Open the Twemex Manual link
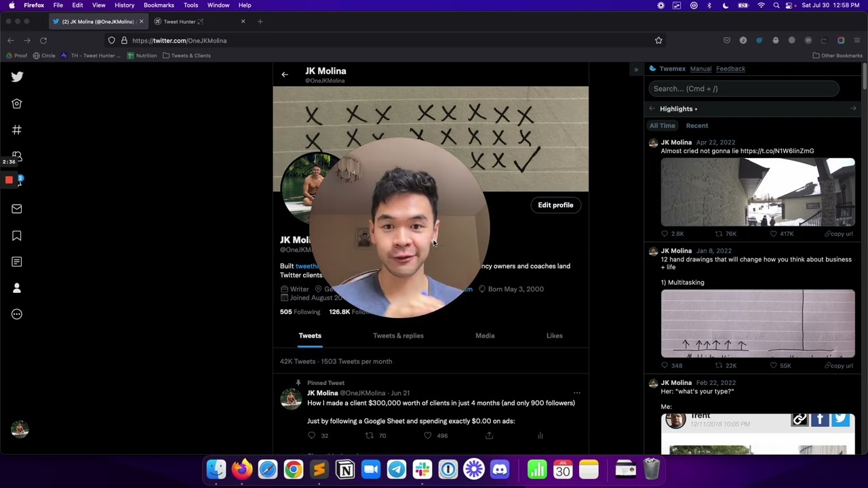The width and height of the screenshot is (868, 488). [701, 69]
